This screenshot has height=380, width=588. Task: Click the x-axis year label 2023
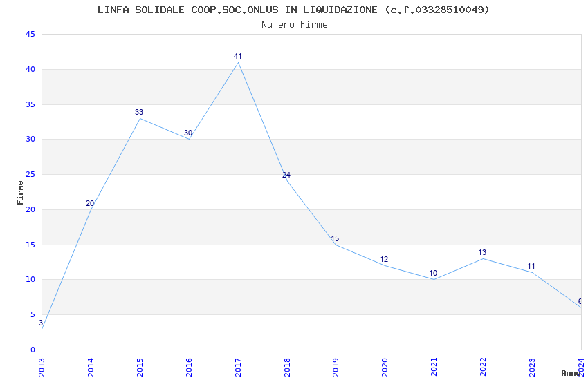coord(532,368)
